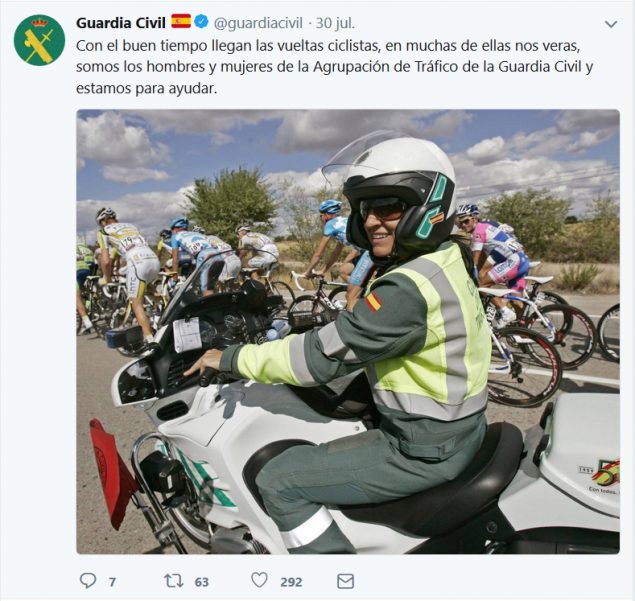The height and width of the screenshot is (601, 635).
Task: Like the tweet with the heart icon
Action: (x=259, y=580)
